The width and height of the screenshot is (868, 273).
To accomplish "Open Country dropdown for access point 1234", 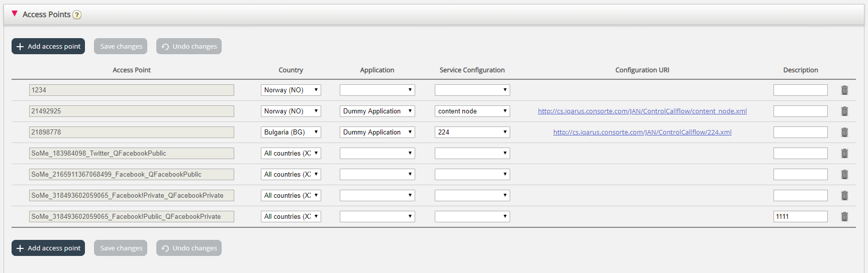I will pos(291,90).
